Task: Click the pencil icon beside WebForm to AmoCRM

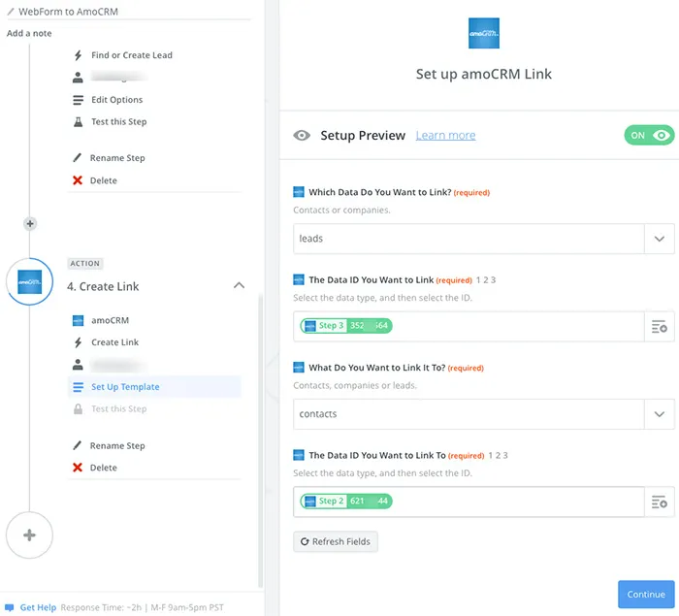Action: point(11,12)
